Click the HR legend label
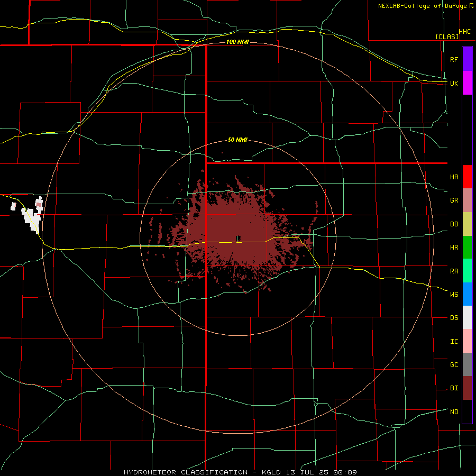The width and height of the screenshot is (476, 476). (454, 248)
